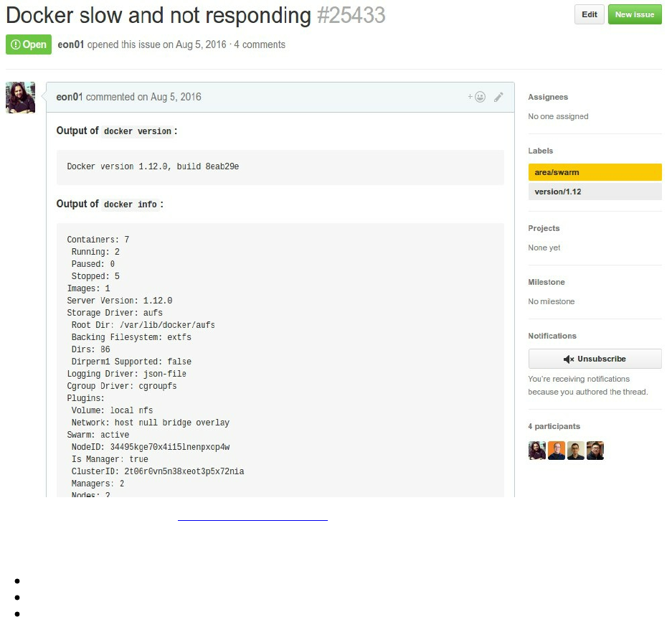Click the Edit issue title button
The height and width of the screenshot is (617, 672).
tap(590, 14)
